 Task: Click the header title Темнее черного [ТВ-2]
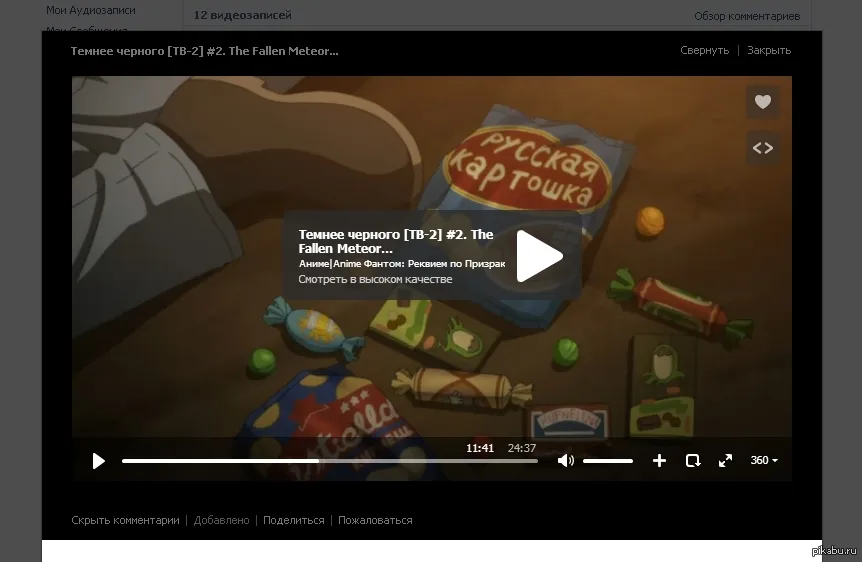[205, 51]
